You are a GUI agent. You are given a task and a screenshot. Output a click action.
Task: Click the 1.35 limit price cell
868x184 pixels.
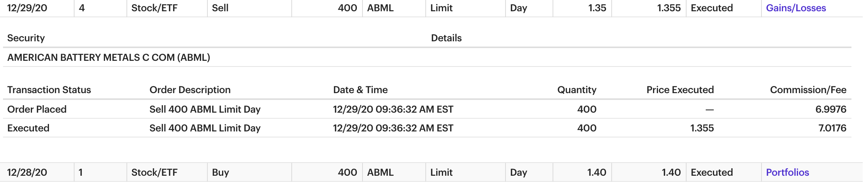[x=597, y=8]
